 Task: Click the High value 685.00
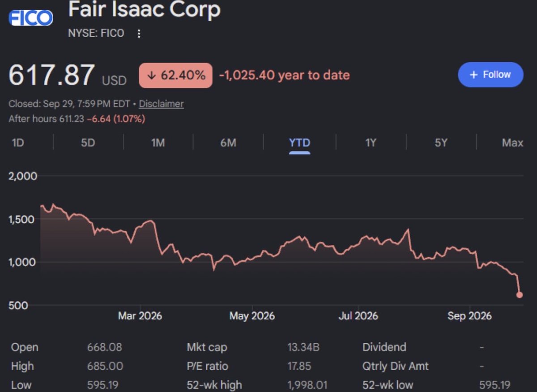tap(105, 366)
